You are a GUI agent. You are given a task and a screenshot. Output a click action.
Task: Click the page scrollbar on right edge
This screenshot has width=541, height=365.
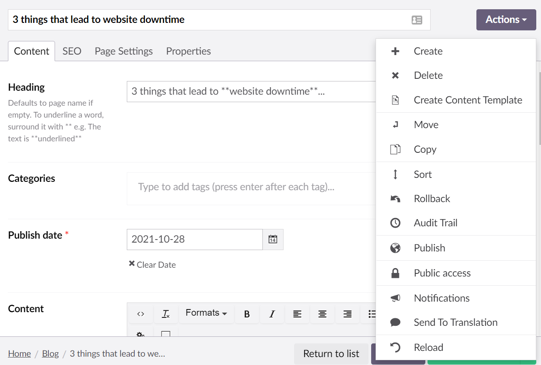click(x=539, y=108)
